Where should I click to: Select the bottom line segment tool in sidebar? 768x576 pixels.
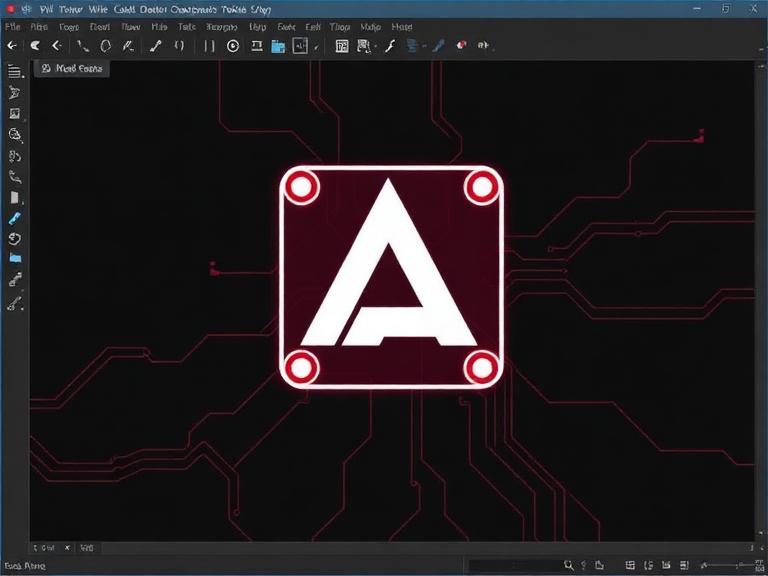[15, 304]
